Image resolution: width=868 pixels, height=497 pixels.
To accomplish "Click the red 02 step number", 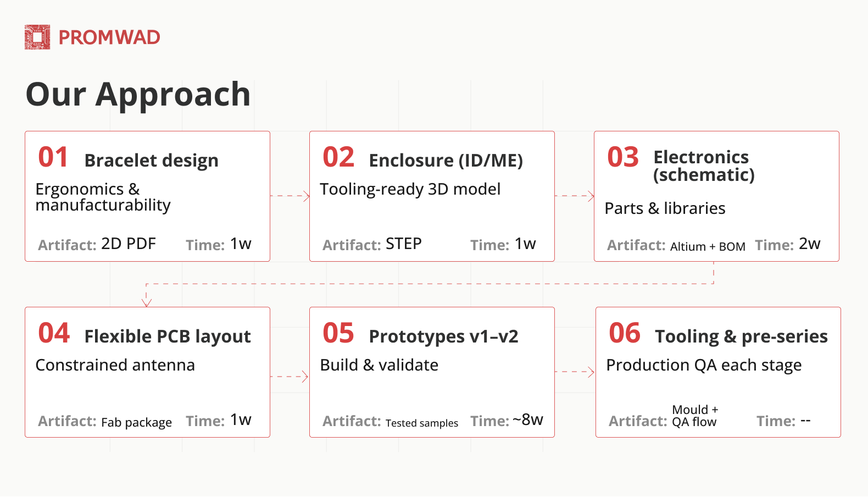I will [x=338, y=157].
